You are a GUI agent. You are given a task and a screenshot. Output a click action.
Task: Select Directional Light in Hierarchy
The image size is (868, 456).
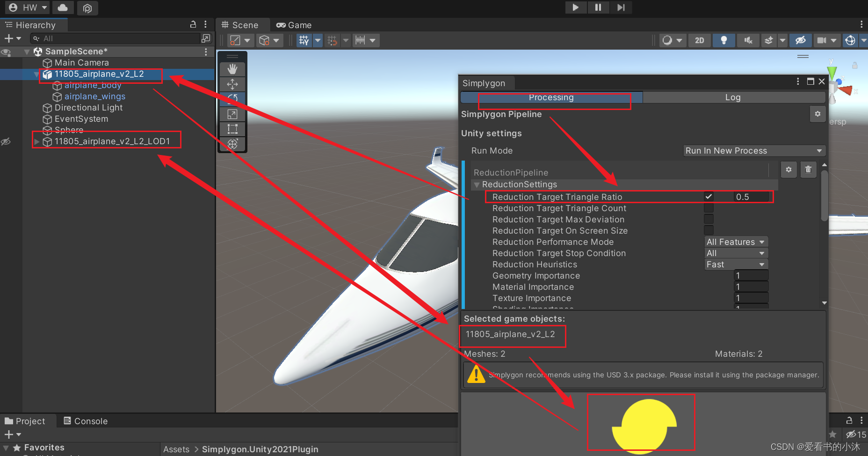88,108
